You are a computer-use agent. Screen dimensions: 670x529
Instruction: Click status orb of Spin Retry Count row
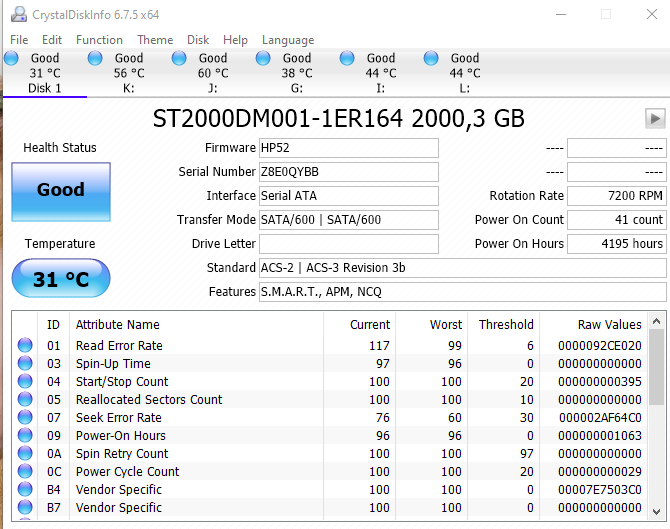[x=25, y=453]
